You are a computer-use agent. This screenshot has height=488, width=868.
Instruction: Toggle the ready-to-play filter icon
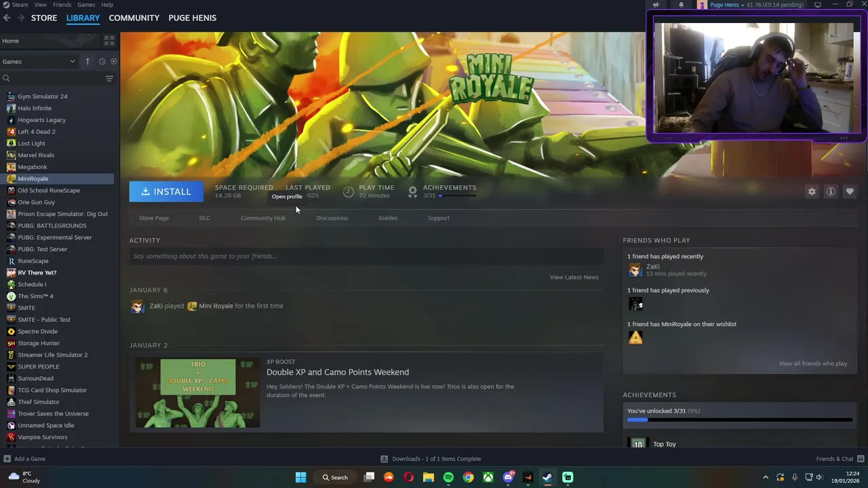[x=113, y=62]
